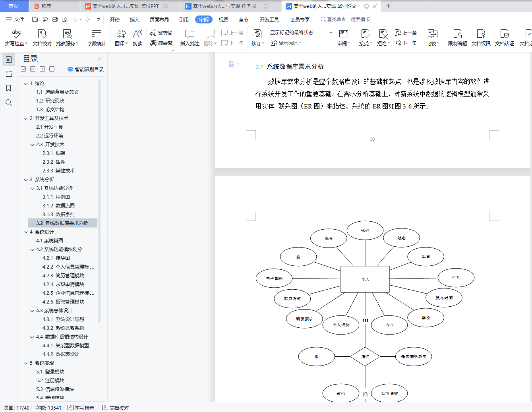Open the 页面布局 ribbon tab
Screen dimensions: 532x412
159,19
